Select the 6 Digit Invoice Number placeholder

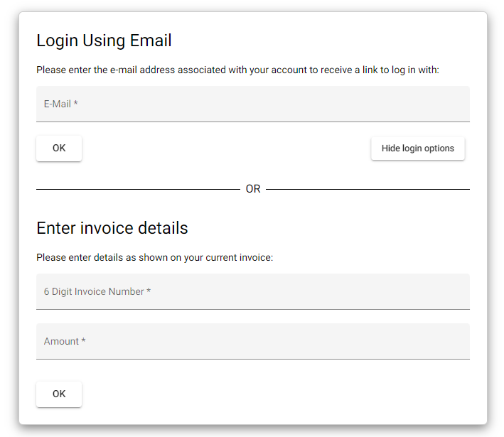point(94,291)
